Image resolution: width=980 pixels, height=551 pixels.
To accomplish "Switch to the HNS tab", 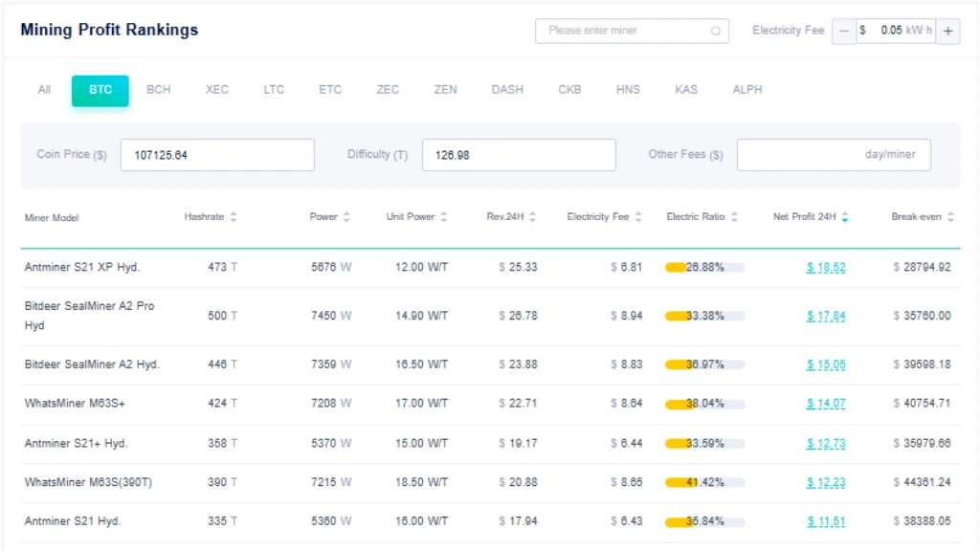I will point(628,90).
